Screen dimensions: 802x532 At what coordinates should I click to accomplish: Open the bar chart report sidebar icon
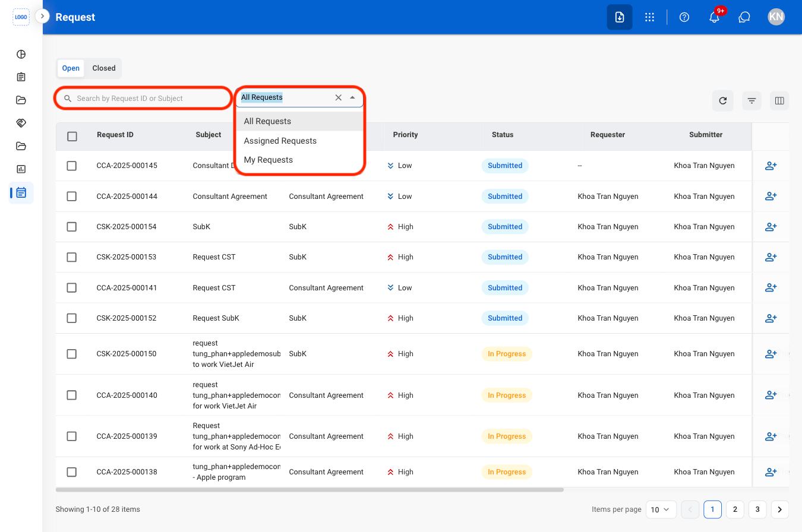(21, 169)
